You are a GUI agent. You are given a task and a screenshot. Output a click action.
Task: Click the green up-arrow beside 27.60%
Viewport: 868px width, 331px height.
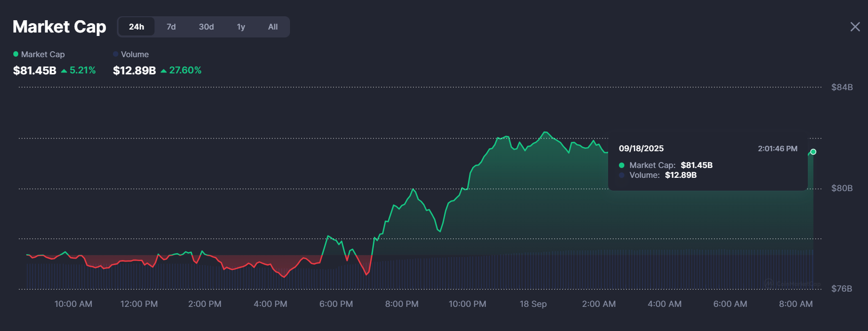[x=164, y=71]
